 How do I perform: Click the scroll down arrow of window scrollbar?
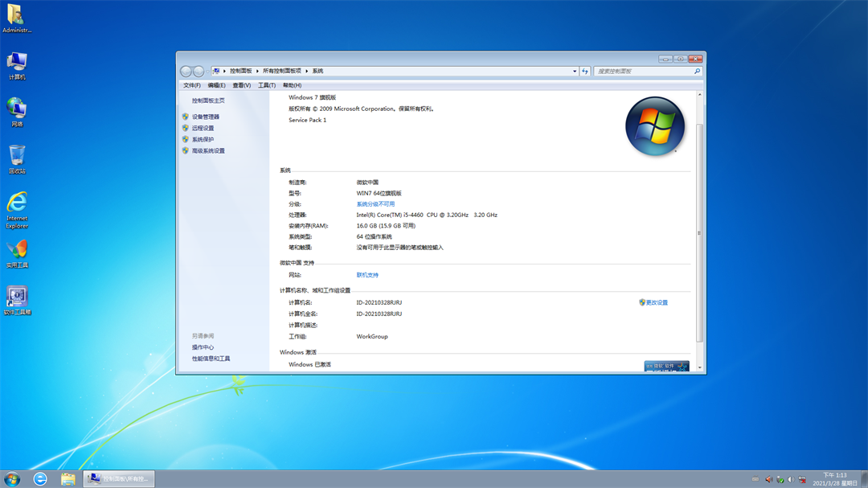click(x=699, y=367)
